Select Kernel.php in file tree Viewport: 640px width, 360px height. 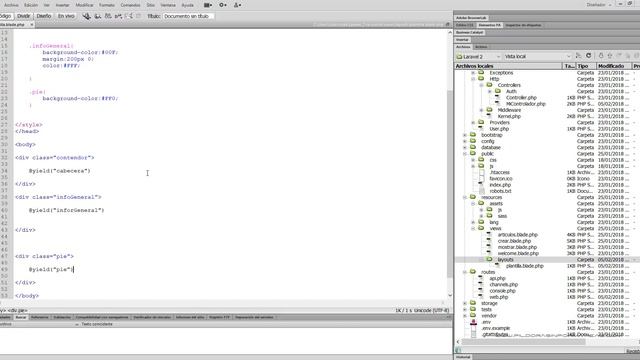pyautogui.click(x=509, y=116)
